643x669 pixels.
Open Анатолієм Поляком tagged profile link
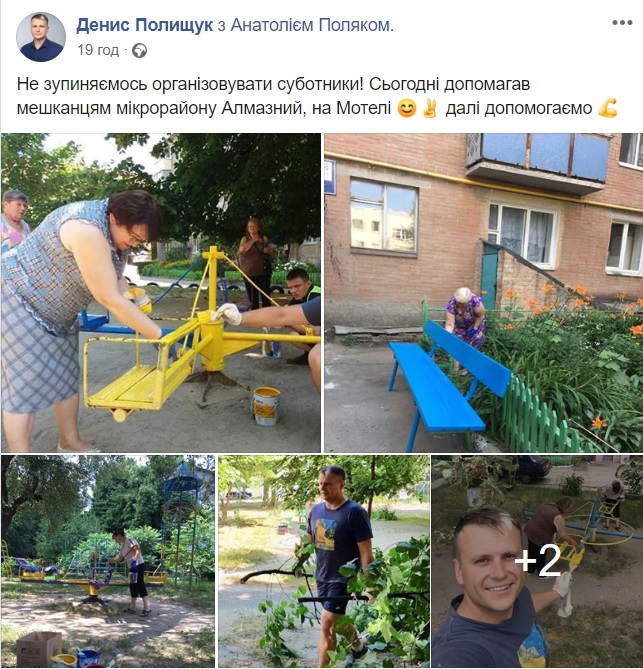click(x=312, y=26)
